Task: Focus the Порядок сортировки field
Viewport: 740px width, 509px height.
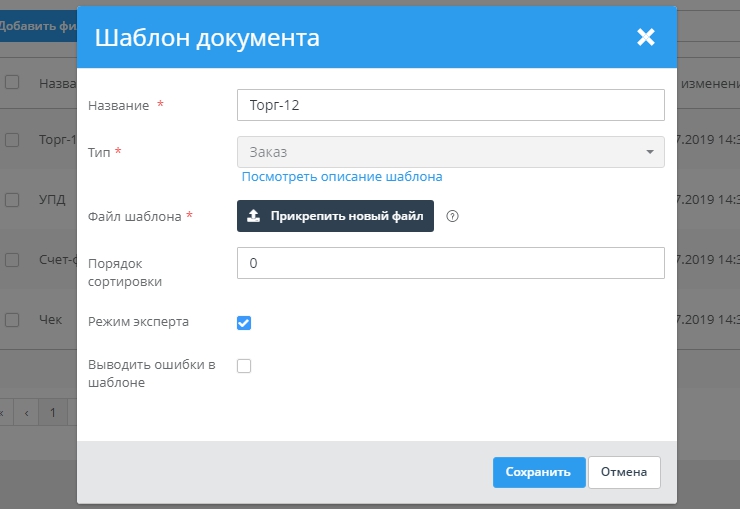Action: tap(450, 263)
